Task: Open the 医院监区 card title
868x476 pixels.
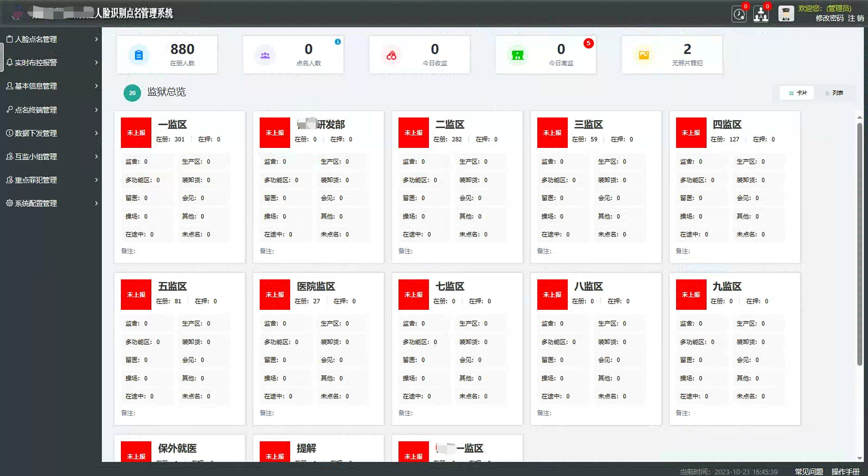Action: point(316,286)
